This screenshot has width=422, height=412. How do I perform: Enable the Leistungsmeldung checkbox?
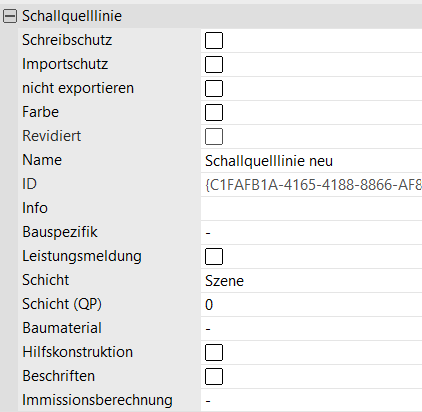point(214,256)
